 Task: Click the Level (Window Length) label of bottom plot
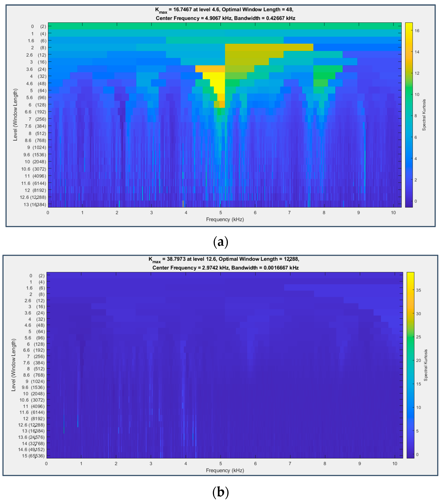(14, 365)
